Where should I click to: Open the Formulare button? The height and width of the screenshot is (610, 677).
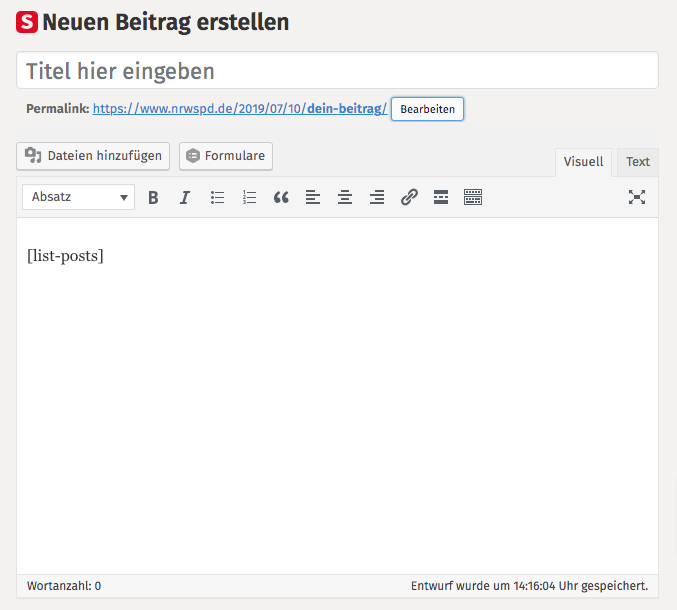pyautogui.click(x=226, y=156)
